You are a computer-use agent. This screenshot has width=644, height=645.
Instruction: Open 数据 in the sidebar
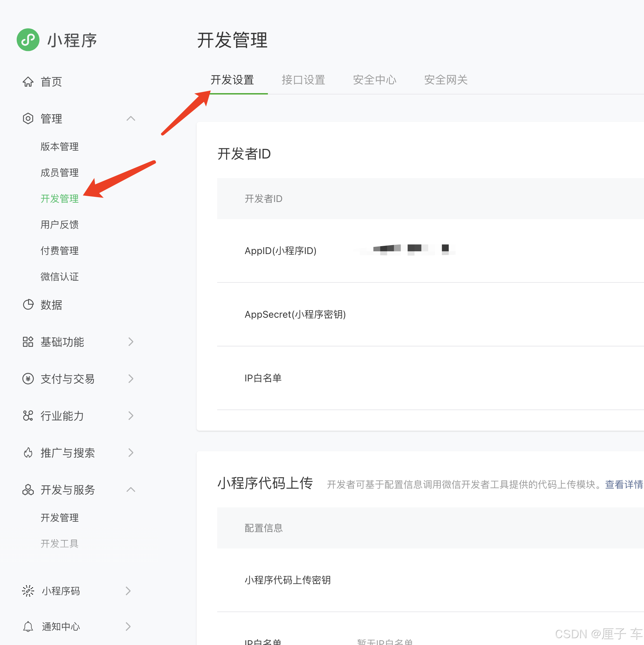(x=51, y=305)
